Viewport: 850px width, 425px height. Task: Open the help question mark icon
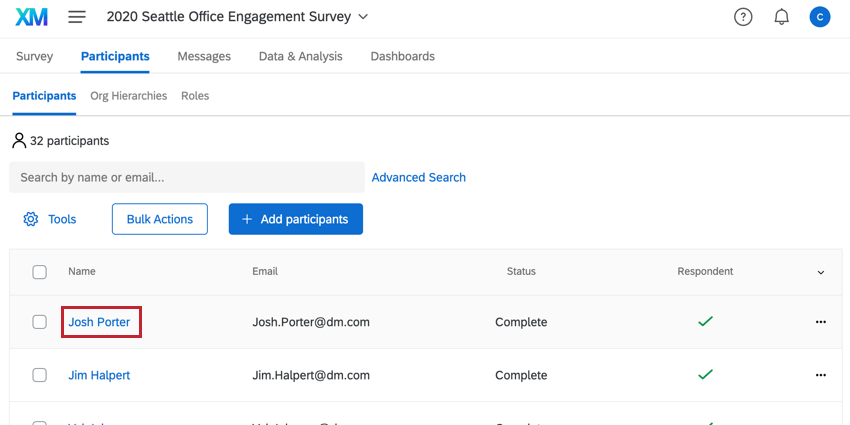coord(743,17)
